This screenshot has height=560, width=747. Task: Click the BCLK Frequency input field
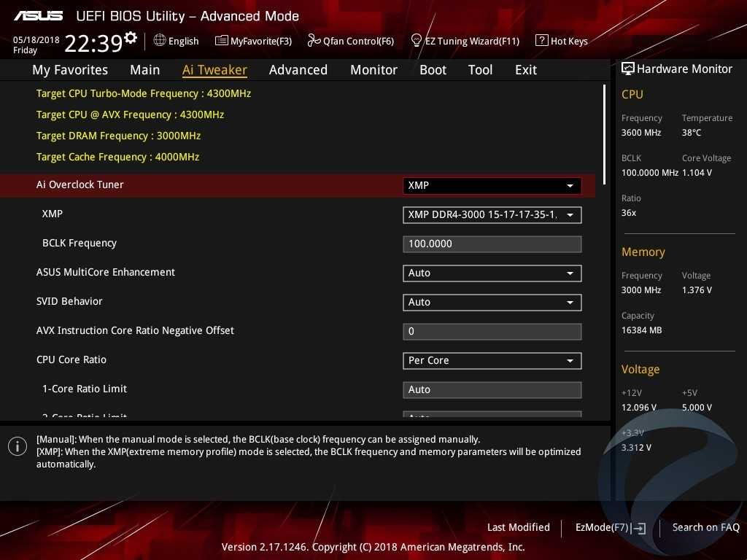pyautogui.click(x=492, y=244)
